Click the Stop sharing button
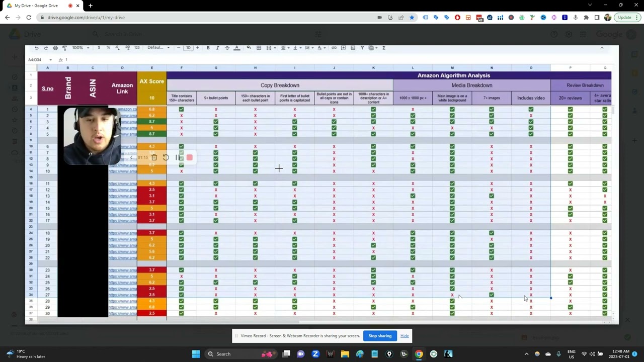Screen dimensions: 644x362 pyautogui.click(x=380, y=336)
